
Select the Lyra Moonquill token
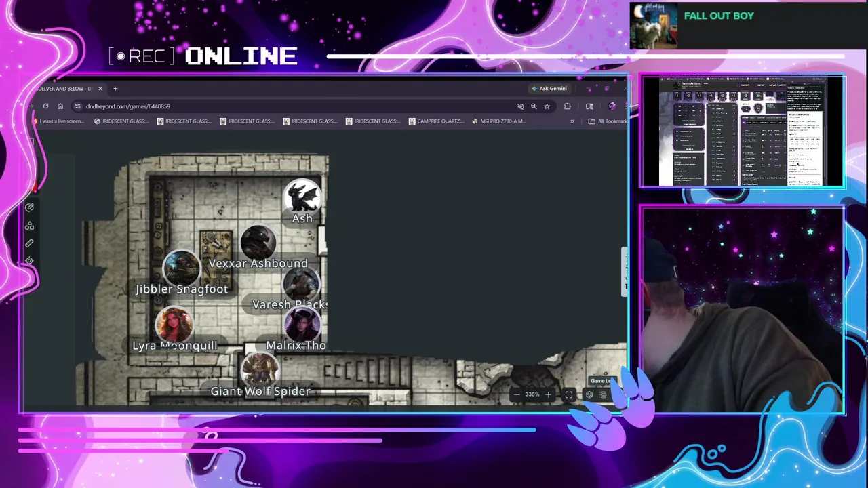click(x=174, y=324)
